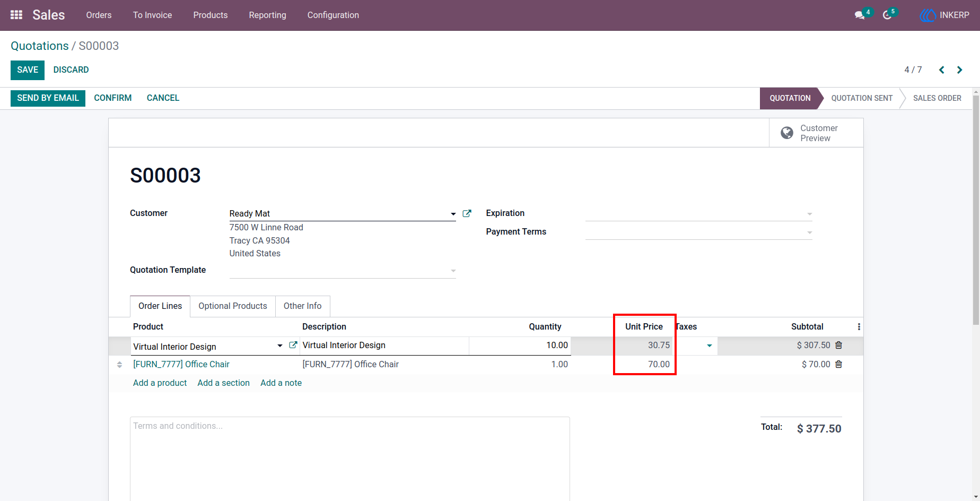Open the Orders menu
980x501 pixels.
[99, 15]
